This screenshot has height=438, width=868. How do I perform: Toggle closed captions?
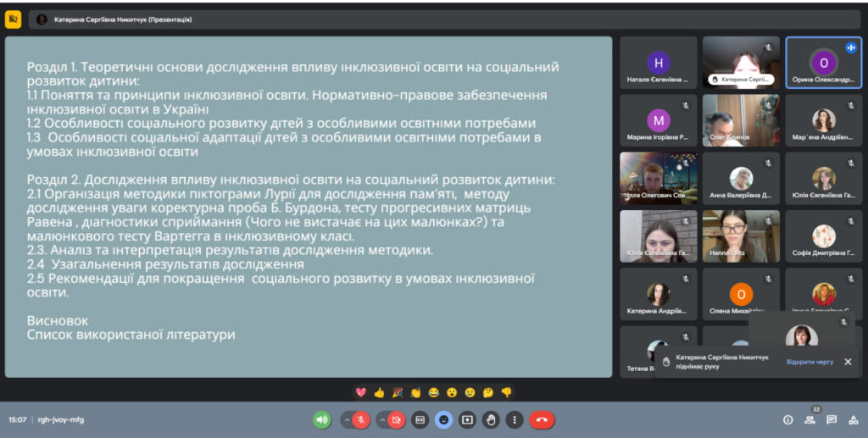[420, 419]
